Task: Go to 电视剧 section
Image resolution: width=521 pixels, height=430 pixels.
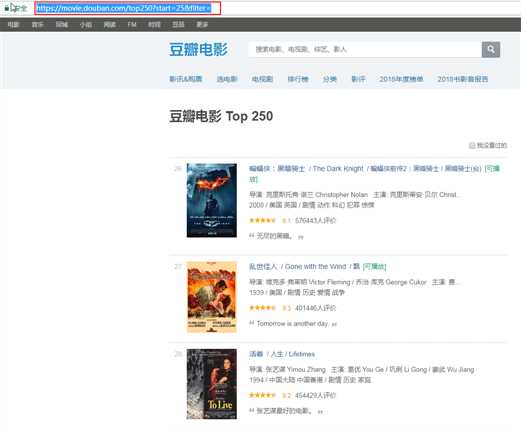Action: pyautogui.click(x=262, y=79)
